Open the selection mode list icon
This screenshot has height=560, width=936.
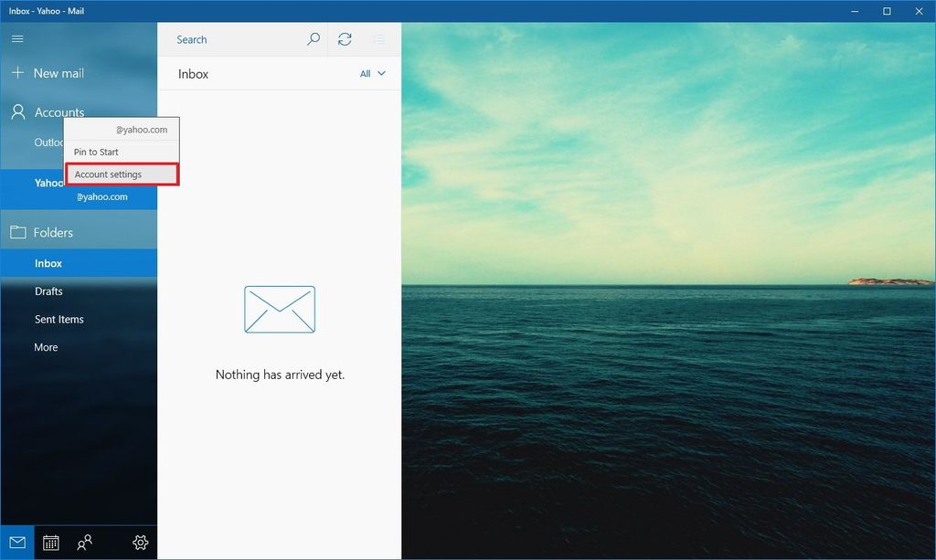(x=378, y=39)
